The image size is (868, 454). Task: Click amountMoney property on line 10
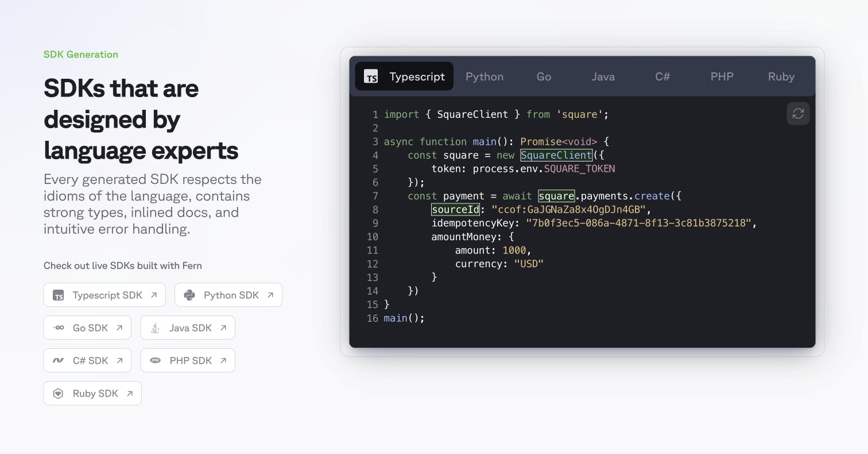coord(464,237)
